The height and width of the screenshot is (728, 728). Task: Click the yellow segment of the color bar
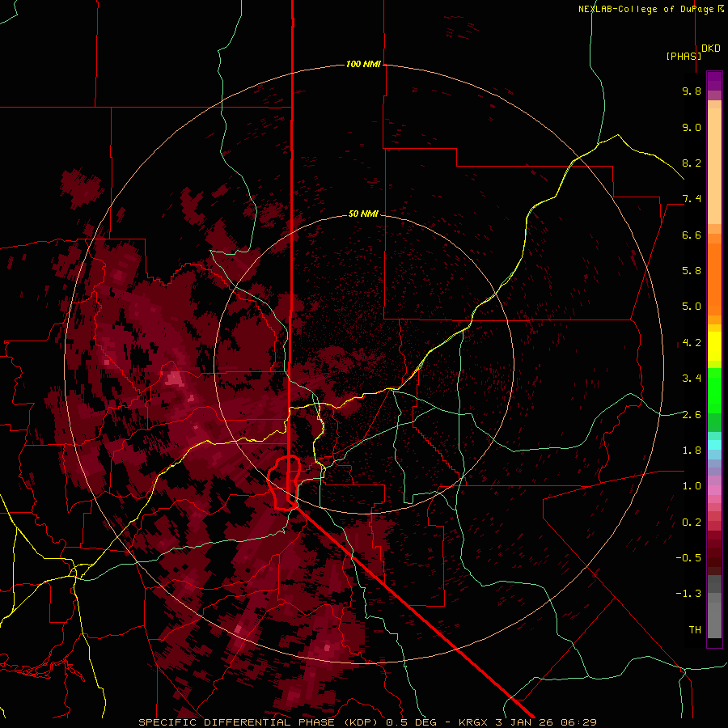pos(714,346)
